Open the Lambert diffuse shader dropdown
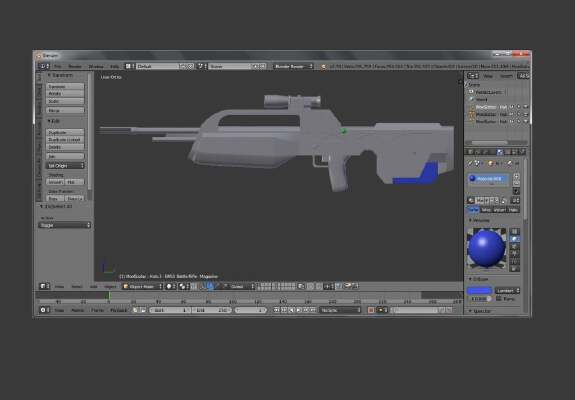 pyautogui.click(x=508, y=290)
